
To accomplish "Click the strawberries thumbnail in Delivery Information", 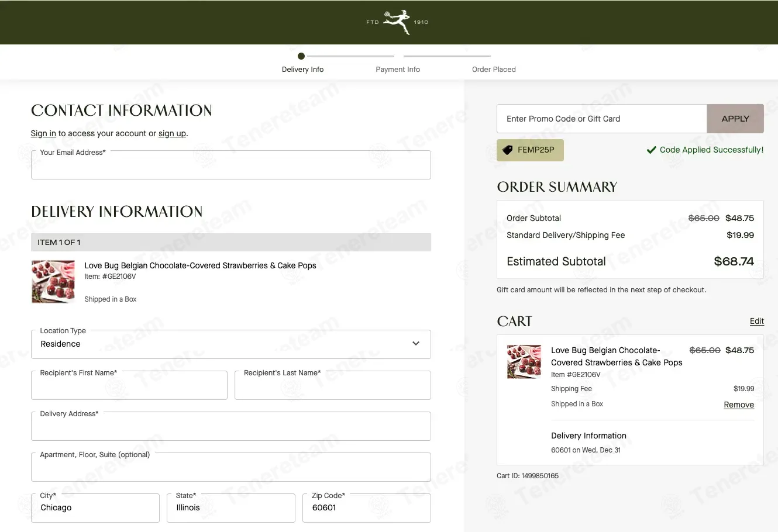I will point(53,282).
